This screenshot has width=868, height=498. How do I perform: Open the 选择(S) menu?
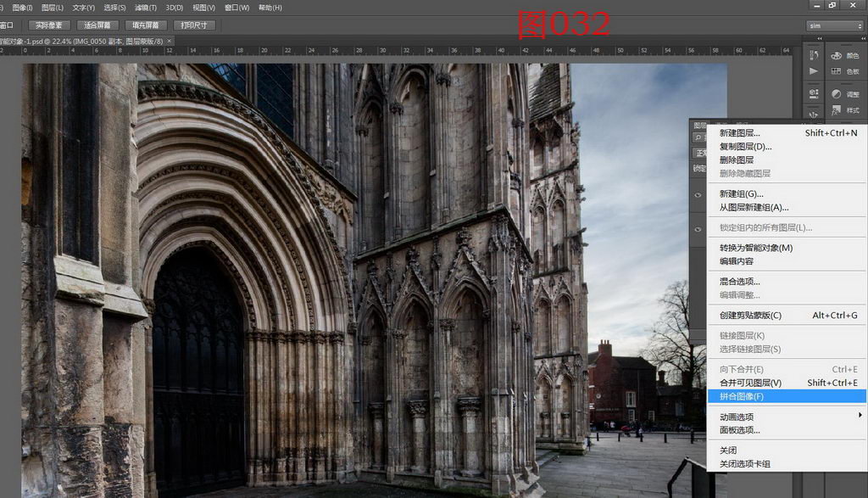coord(114,8)
